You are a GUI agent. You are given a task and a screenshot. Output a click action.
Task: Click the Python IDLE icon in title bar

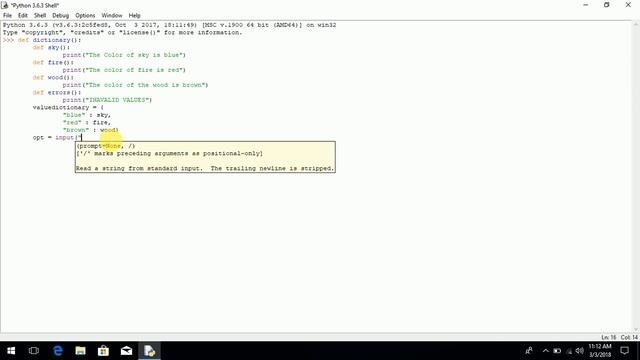coord(5,5)
